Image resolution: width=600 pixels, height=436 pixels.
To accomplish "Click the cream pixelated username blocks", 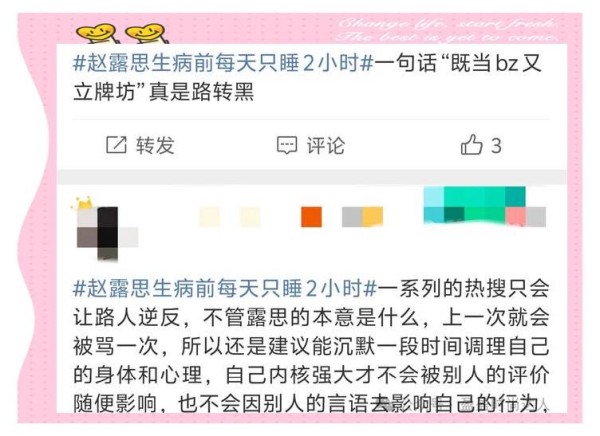I will pyautogui.click(x=230, y=217).
